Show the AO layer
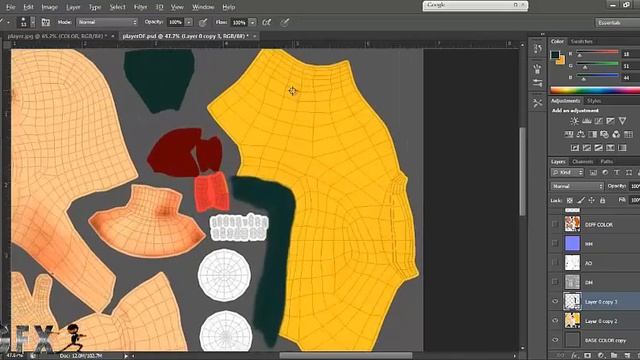The width and height of the screenshot is (640, 360). [555, 262]
